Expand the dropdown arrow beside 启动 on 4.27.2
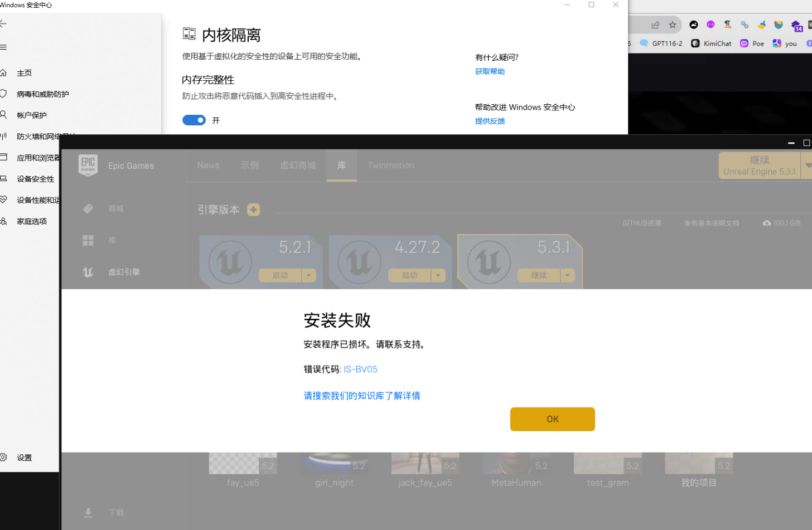The height and width of the screenshot is (530, 812). 438,275
